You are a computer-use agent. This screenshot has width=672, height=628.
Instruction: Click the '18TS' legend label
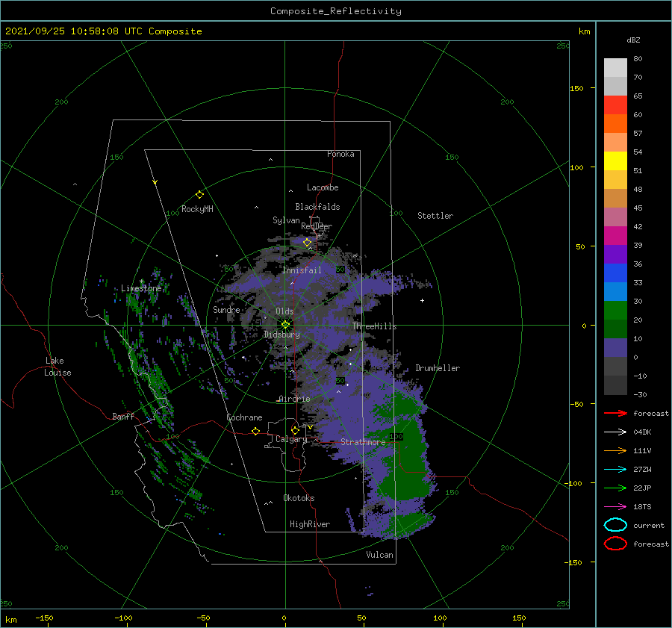(x=642, y=507)
